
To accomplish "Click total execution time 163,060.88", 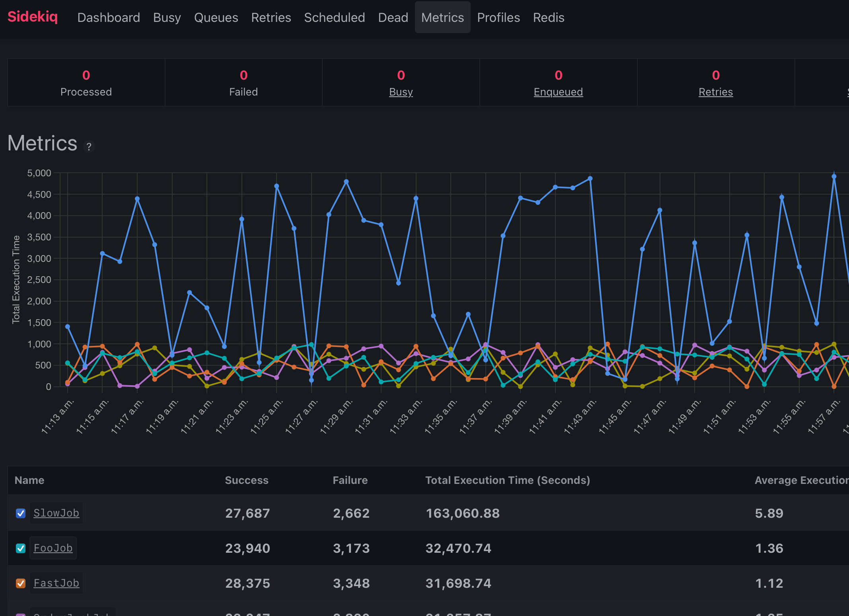I will (463, 513).
